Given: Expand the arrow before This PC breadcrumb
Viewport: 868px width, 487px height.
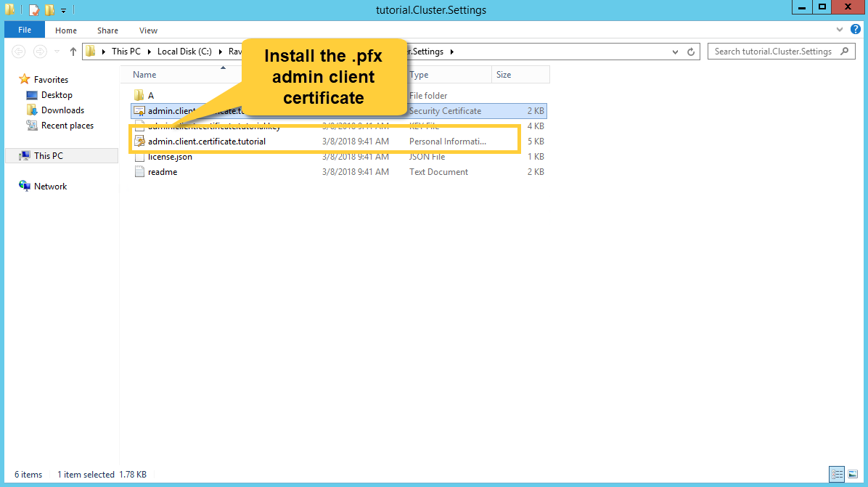Looking at the screenshot, I should click(x=104, y=52).
